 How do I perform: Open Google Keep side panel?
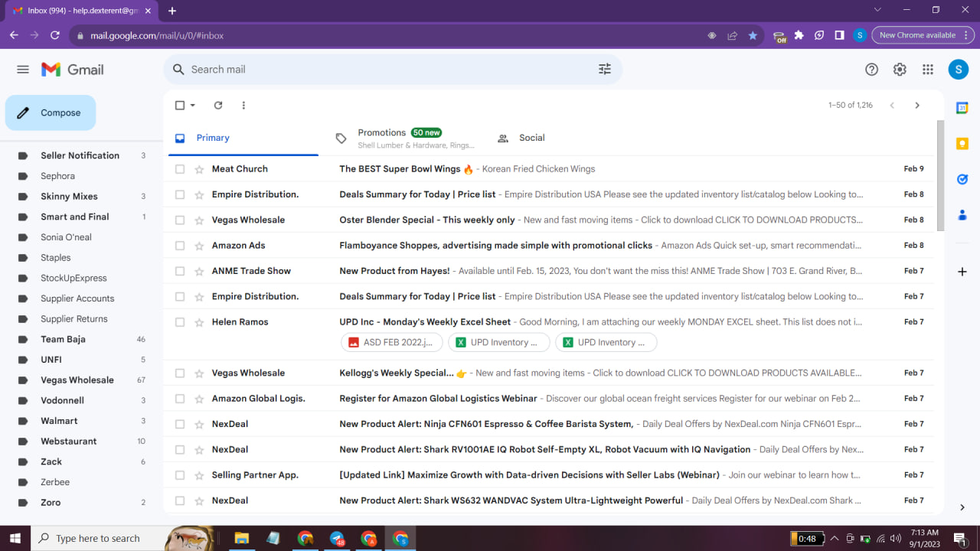(962, 144)
